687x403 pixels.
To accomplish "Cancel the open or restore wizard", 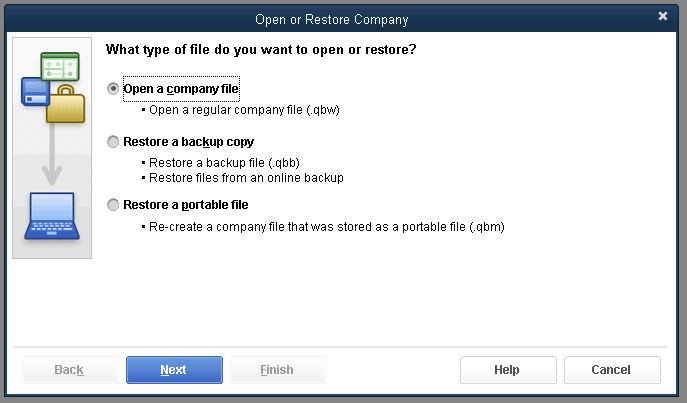I will click(612, 370).
